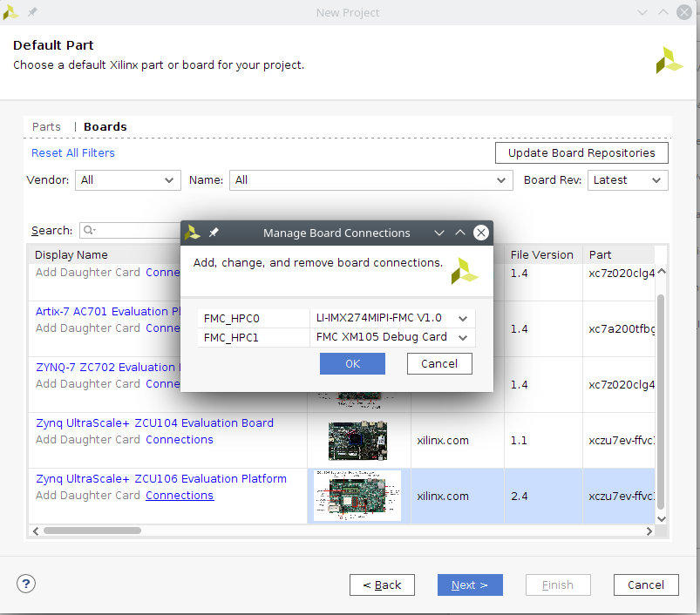Click the scroll right arrow in boards table
This screenshot has height=615, width=700.
pyautogui.click(x=649, y=531)
